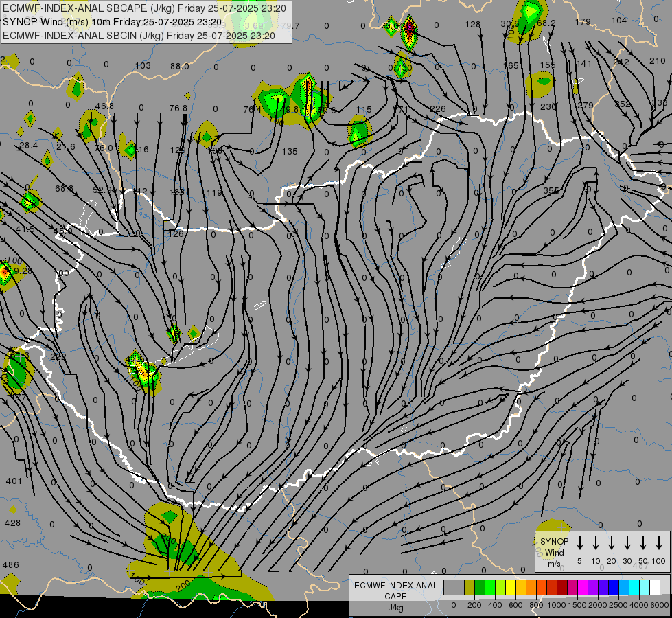This screenshot has height=618, width=672.
Task: Select the SBCIN title line in header box
Action: pyautogui.click(x=139, y=36)
